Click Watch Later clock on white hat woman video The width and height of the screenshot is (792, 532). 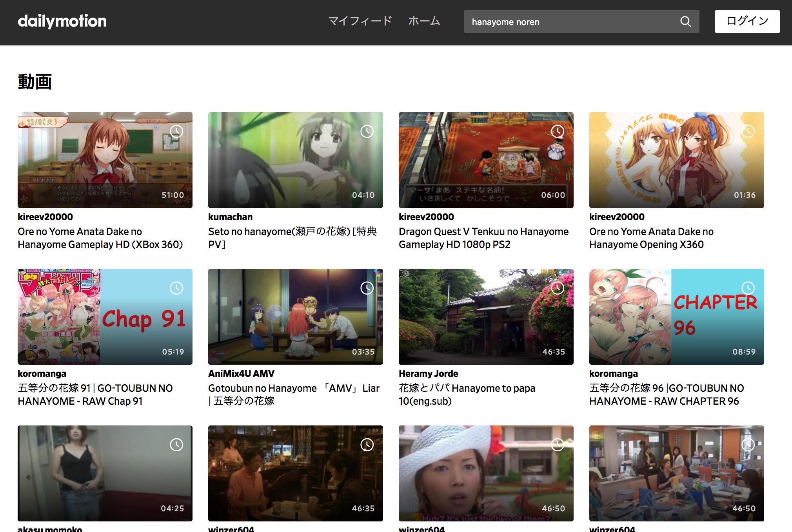558,445
